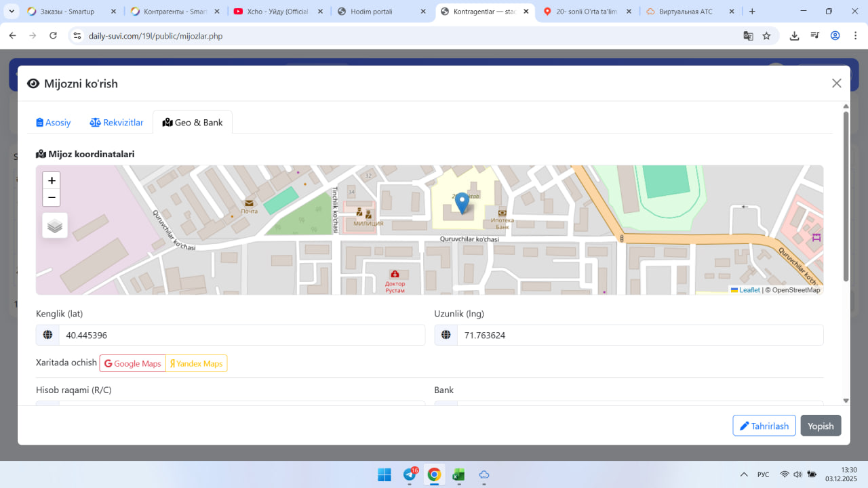Click the blue location marker on the map
Image resolution: width=868 pixels, height=488 pixels.
point(462,203)
